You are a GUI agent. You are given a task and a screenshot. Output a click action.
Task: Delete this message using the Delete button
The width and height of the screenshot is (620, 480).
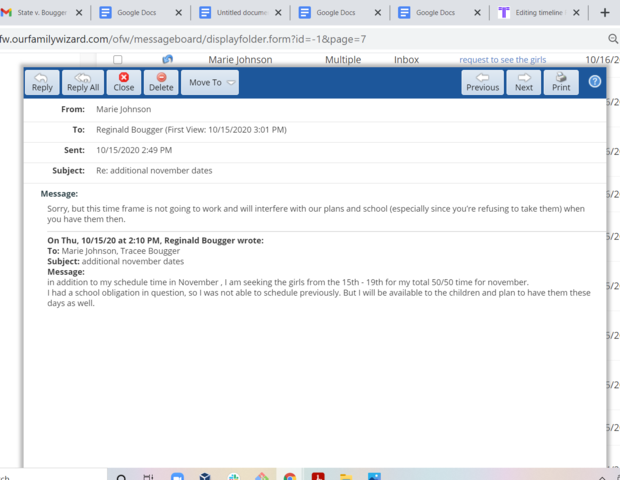tap(161, 83)
